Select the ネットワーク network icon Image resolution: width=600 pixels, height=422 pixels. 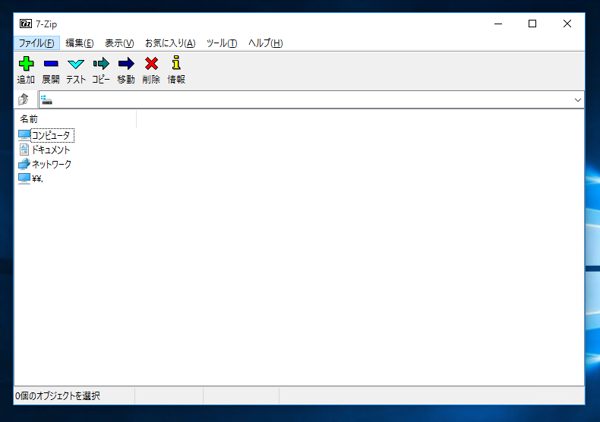24,164
